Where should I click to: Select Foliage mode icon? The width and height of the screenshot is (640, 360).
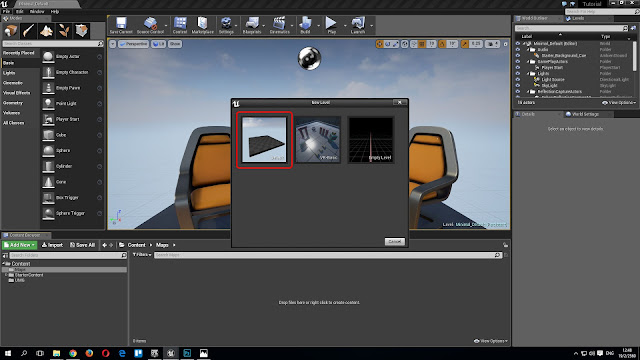[x=64, y=31]
